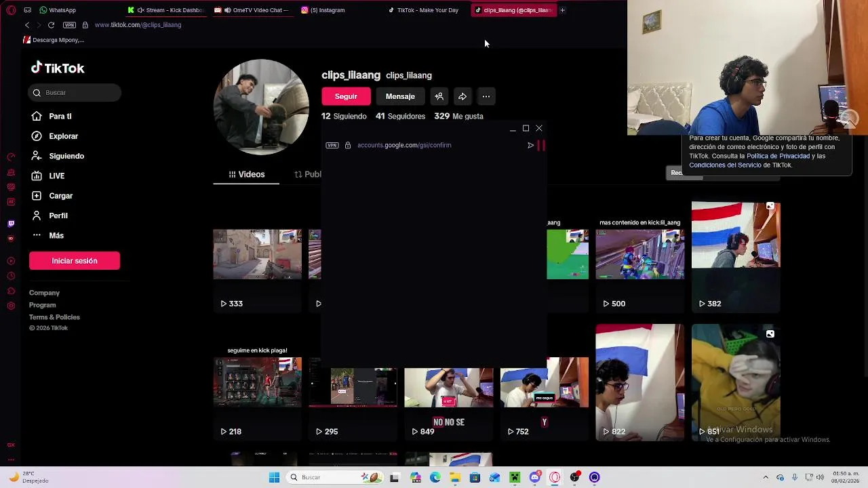Click the TikTok Buscar search field
The height and width of the screenshot is (488, 868).
pos(75,92)
